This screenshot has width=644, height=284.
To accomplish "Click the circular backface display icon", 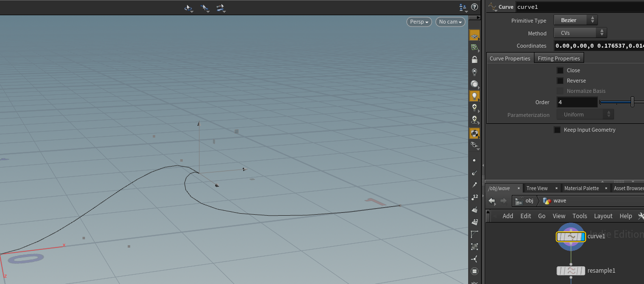I will [474, 271].
